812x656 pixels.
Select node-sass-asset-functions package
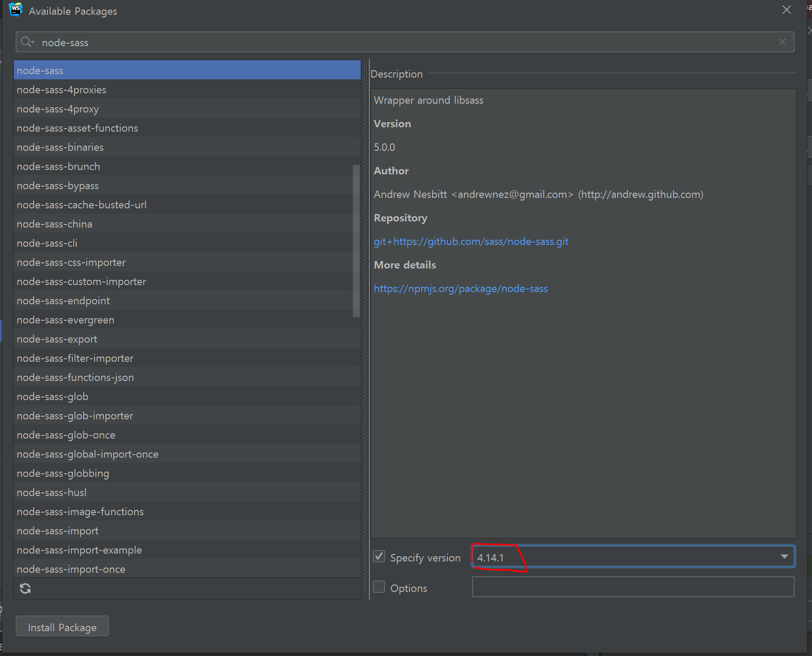point(187,128)
